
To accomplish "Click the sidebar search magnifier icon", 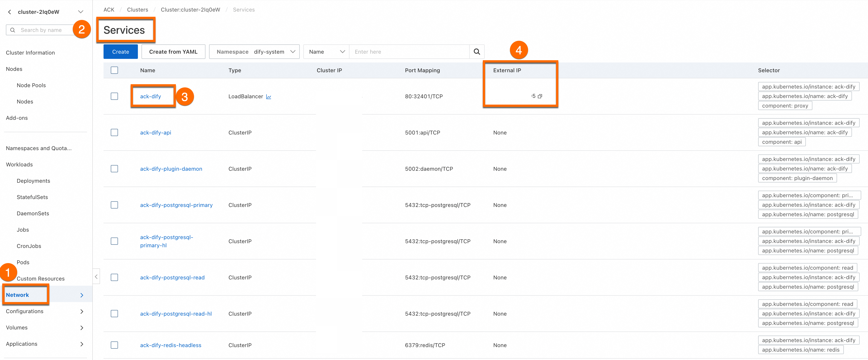I will click(12, 30).
